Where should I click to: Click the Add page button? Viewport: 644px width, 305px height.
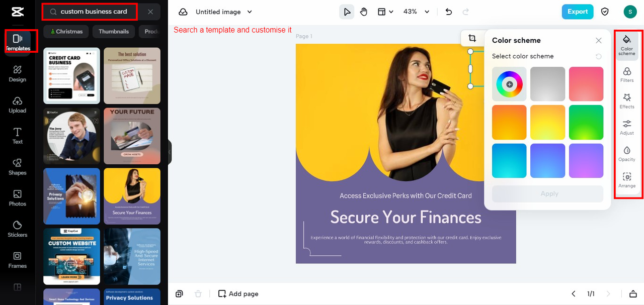tap(238, 294)
